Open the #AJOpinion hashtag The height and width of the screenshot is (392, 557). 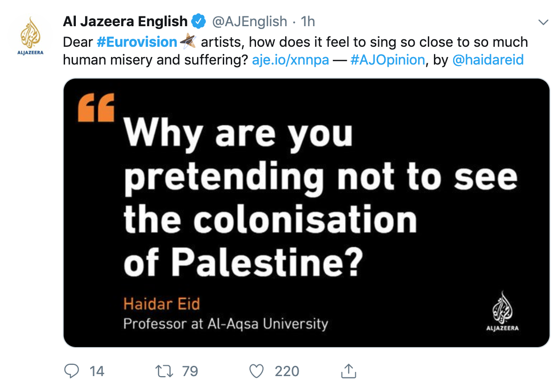(387, 60)
